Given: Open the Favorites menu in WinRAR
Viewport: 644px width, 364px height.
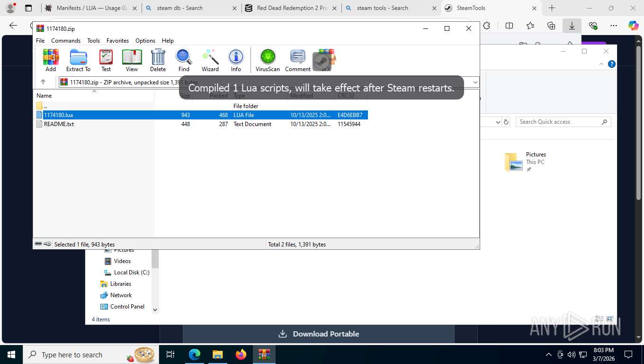Looking at the screenshot, I should (117, 41).
